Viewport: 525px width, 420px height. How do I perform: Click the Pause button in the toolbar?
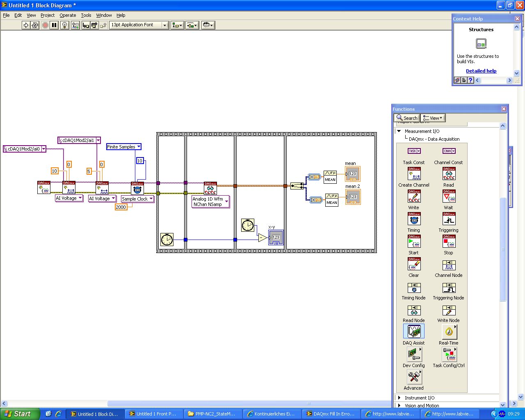[x=54, y=25]
